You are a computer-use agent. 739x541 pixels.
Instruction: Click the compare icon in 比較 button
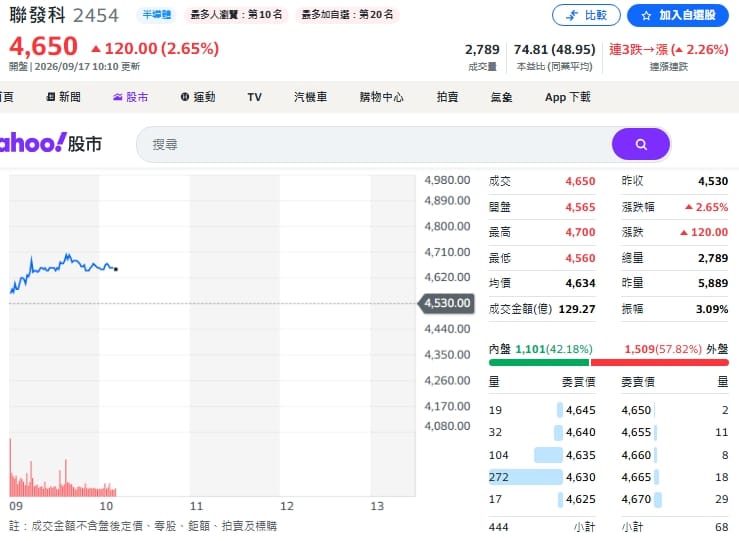point(572,16)
